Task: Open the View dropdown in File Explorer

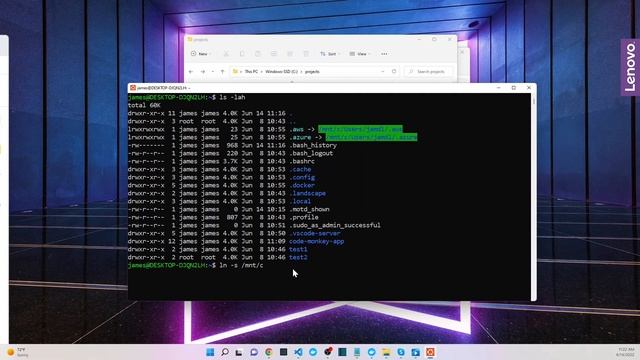Action: pyautogui.click(x=360, y=54)
